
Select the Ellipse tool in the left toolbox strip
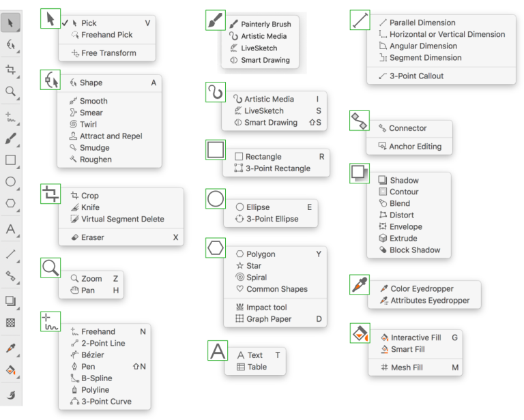11,181
